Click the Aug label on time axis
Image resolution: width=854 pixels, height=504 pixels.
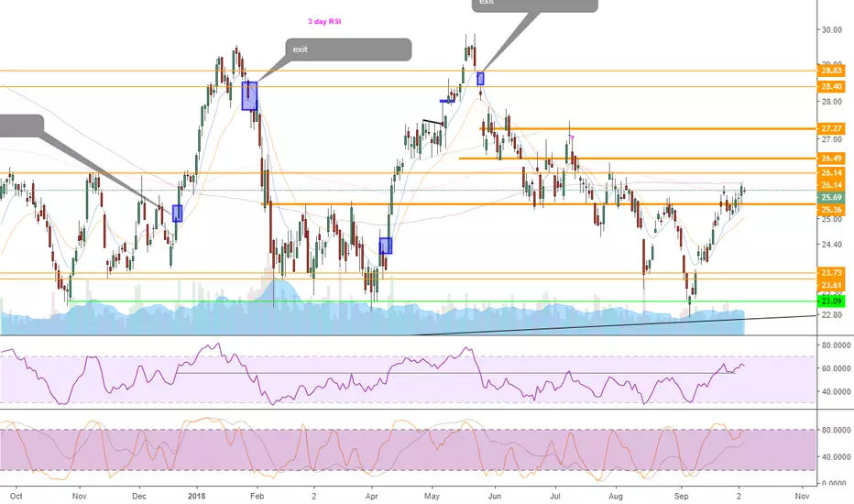click(x=616, y=497)
